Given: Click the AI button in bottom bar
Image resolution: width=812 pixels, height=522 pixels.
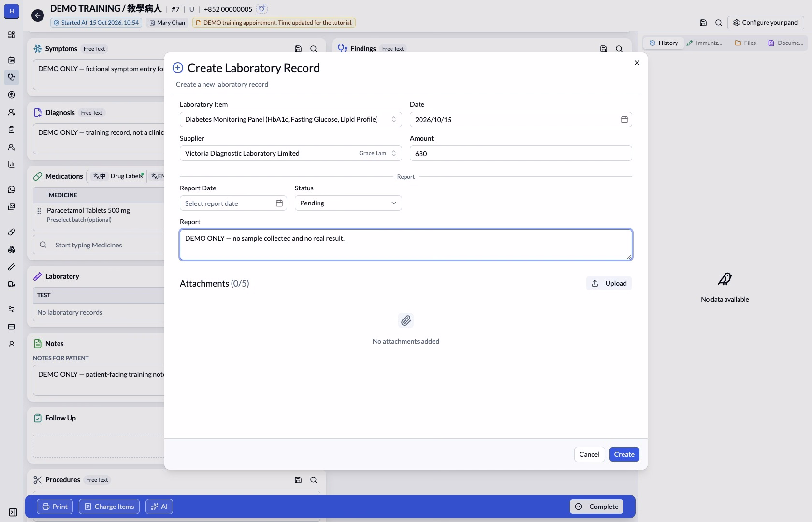Looking at the screenshot, I should (159, 507).
